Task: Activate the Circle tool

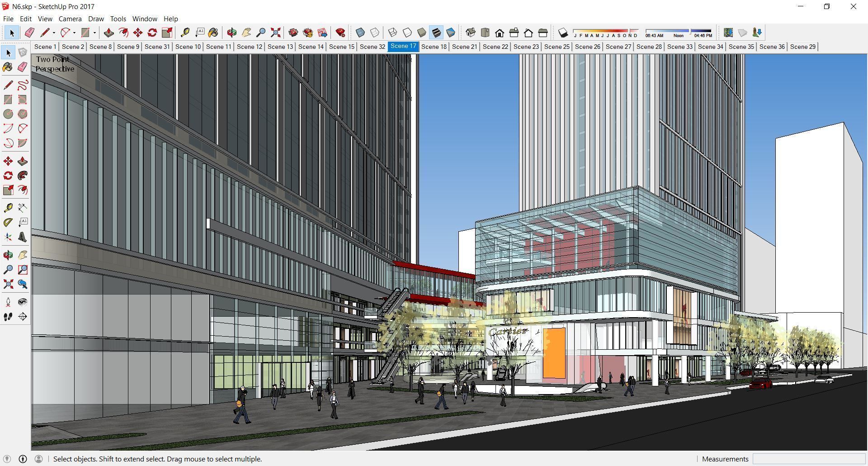Action: click(8, 114)
